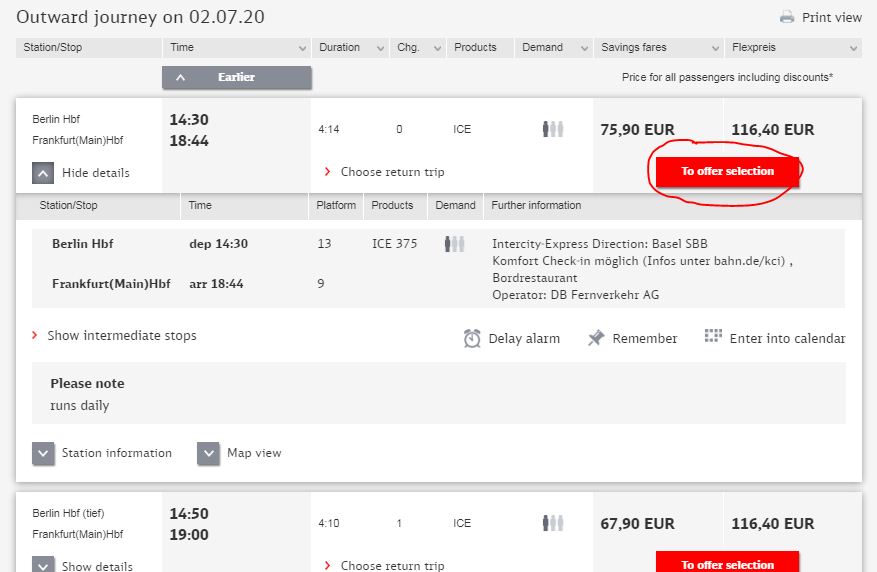This screenshot has width=877, height=572.
Task: Show details for 14:50 Berlin Hbf (tief) trip
Action: 43,566
